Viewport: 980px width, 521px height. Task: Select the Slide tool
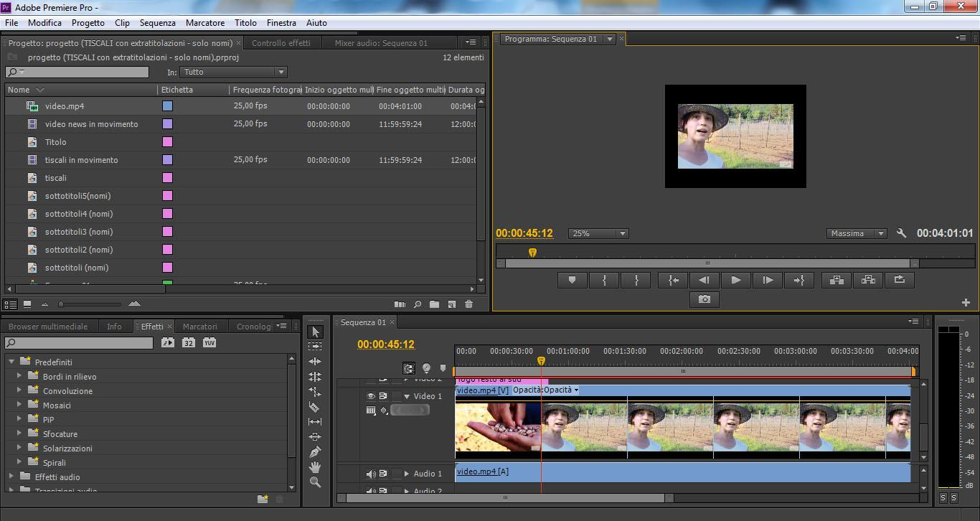tap(315, 437)
